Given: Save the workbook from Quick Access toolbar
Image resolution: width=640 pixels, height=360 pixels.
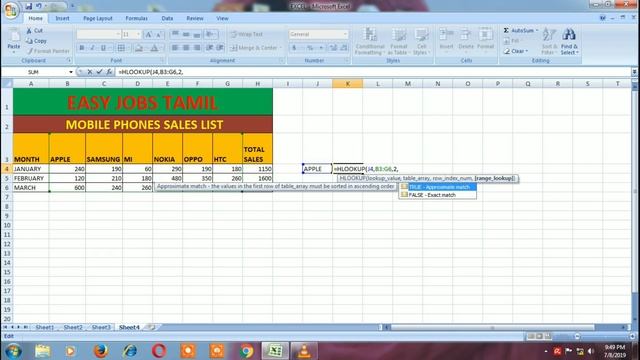Looking at the screenshot, I should [29, 6].
